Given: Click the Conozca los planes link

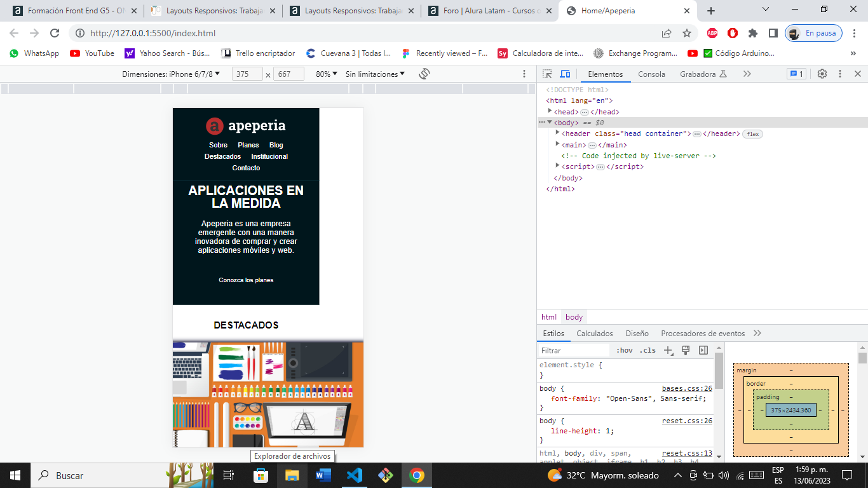Looking at the screenshot, I should (246, 280).
